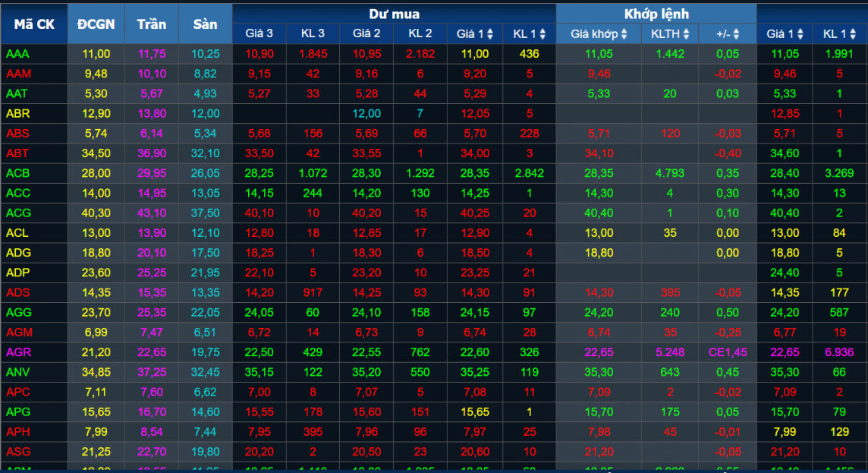The height and width of the screenshot is (473, 868).
Task: Click the Trần column header
Action: point(152,24)
